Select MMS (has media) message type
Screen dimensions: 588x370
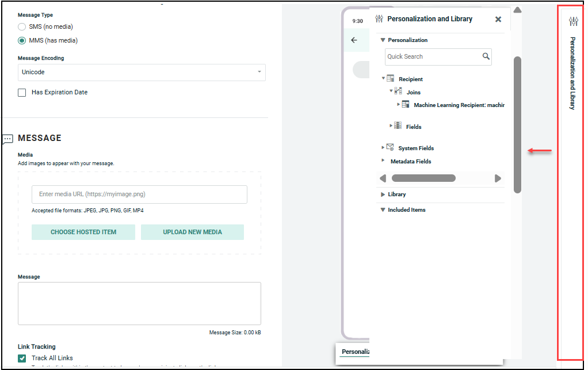pyautogui.click(x=22, y=41)
